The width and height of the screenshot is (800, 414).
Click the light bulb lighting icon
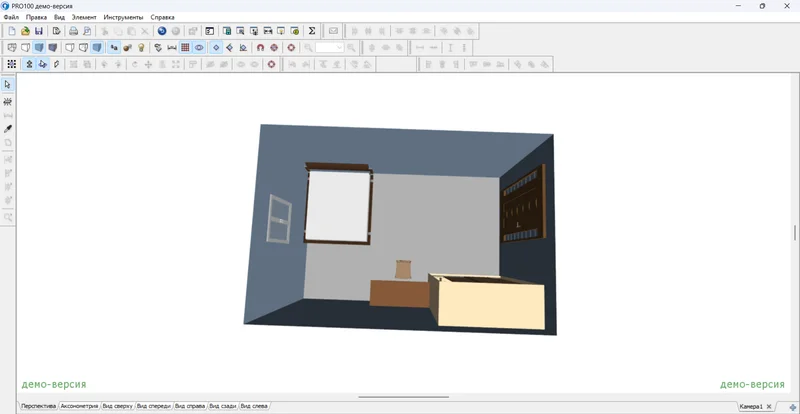[142, 47]
